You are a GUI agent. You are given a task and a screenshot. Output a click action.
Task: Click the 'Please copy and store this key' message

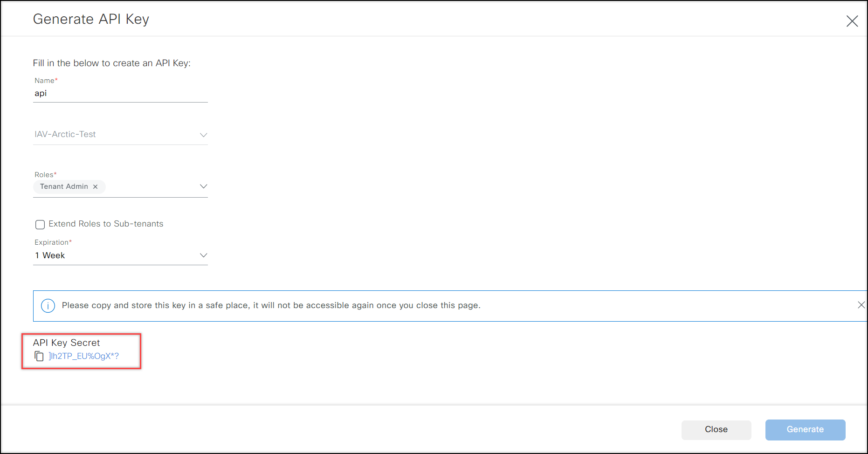coord(271,305)
